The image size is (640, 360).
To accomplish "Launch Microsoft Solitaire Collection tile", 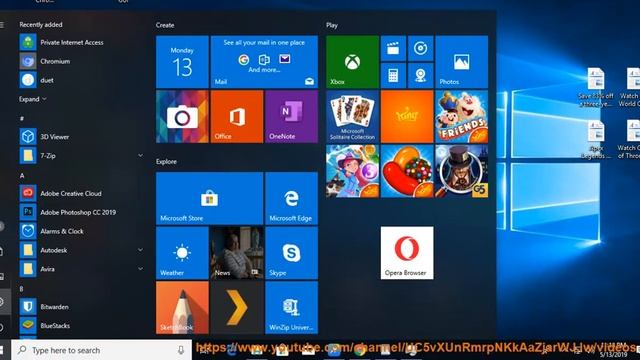I will [x=352, y=117].
